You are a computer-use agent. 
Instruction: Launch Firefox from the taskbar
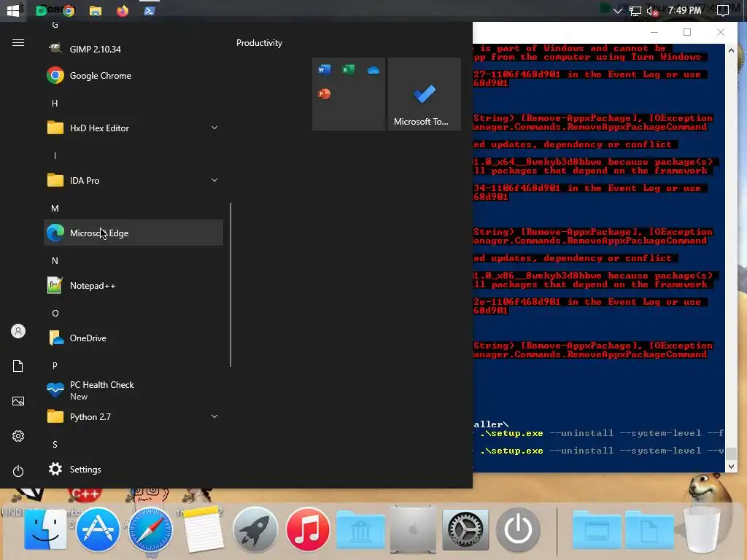tap(123, 10)
